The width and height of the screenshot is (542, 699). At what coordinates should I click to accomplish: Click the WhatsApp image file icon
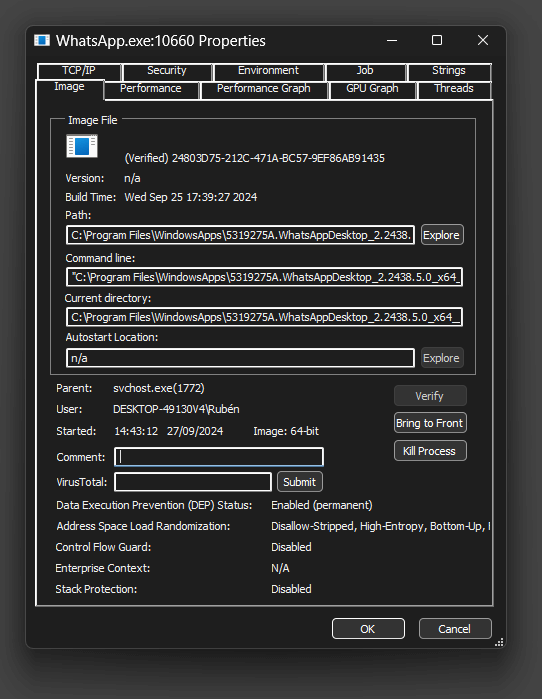coord(82,146)
